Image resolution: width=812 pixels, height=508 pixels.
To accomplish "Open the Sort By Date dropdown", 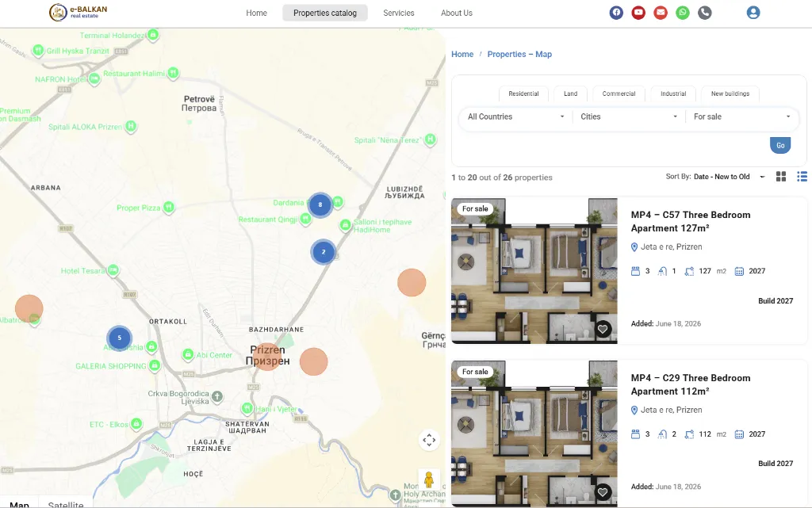I will pos(730,177).
